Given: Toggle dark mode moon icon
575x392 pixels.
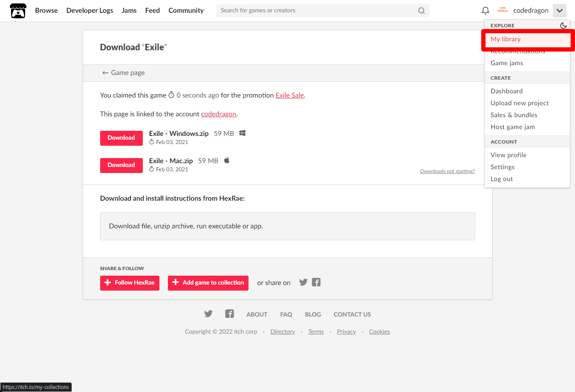Looking at the screenshot, I should [563, 26].
